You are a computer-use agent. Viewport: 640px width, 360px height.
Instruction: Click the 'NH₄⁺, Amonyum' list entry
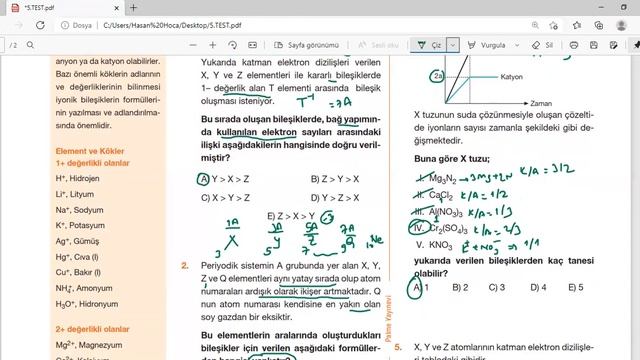pos(84,288)
